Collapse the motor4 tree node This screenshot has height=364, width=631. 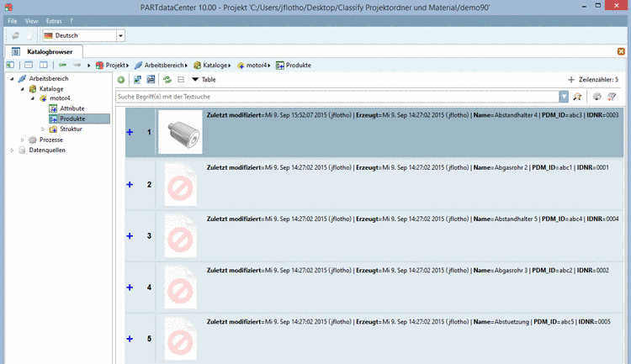click(x=33, y=98)
